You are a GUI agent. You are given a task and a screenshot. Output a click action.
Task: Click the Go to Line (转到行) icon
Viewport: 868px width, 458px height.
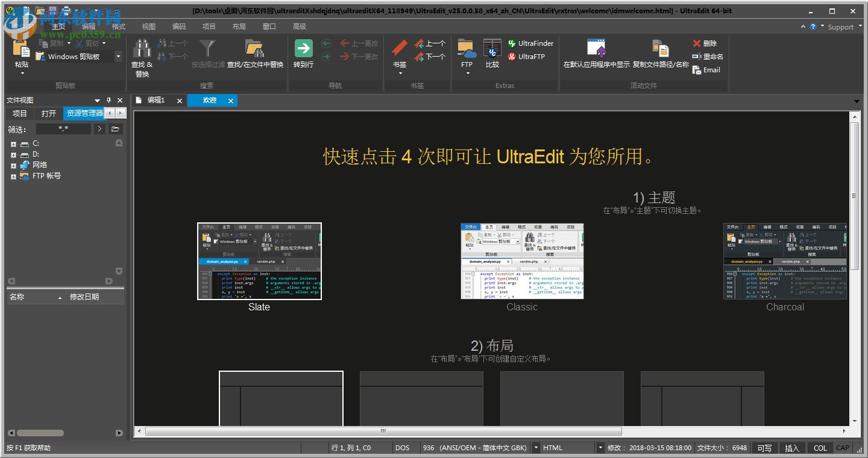coord(303,49)
